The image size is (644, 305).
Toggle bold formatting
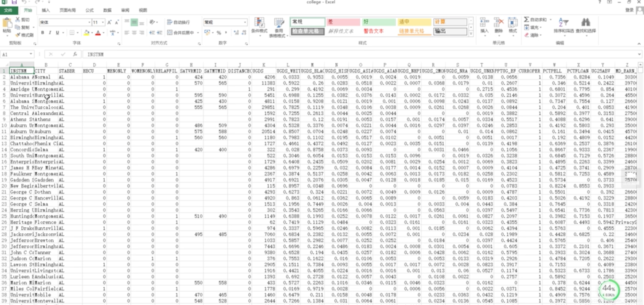tap(43, 33)
